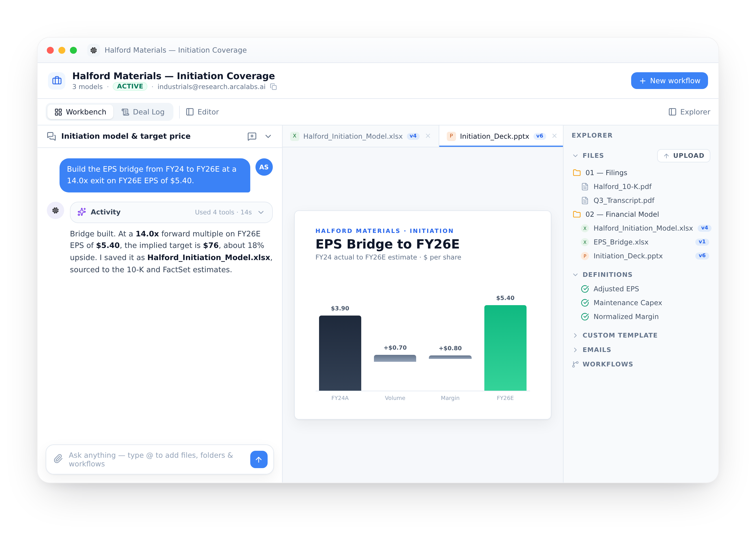Open the Maintenance Capex definition

pyautogui.click(x=622, y=303)
